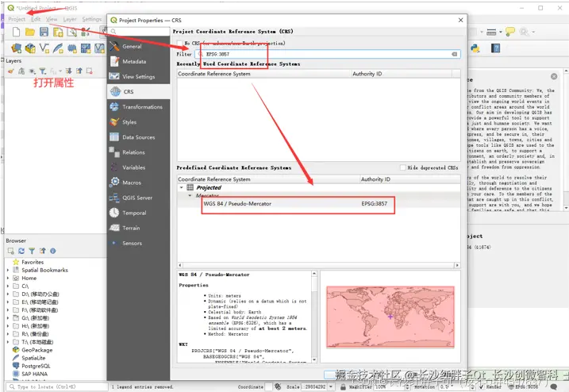
Task: Open the Edit menu
Action: pyautogui.click(x=36, y=19)
